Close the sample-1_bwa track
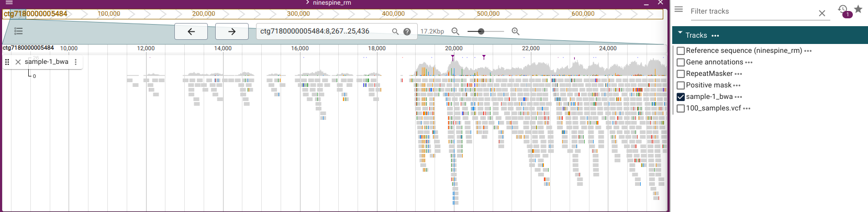The width and height of the screenshot is (868, 212). click(x=18, y=62)
